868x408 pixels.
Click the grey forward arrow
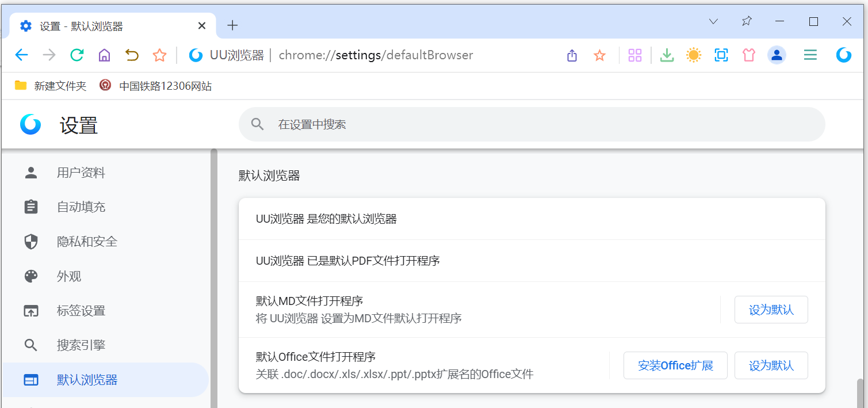[x=49, y=55]
